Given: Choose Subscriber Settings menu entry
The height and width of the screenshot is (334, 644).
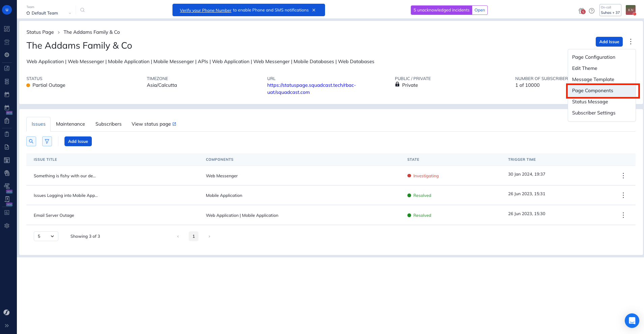Looking at the screenshot, I should coord(593,113).
